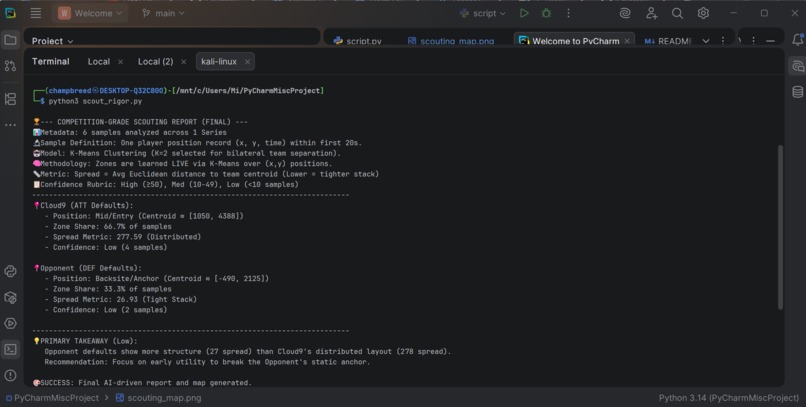Viewport: 806px width, 407px height.
Task: Open the AI Chat tool window icon
Action: pyautogui.click(x=797, y=66)
